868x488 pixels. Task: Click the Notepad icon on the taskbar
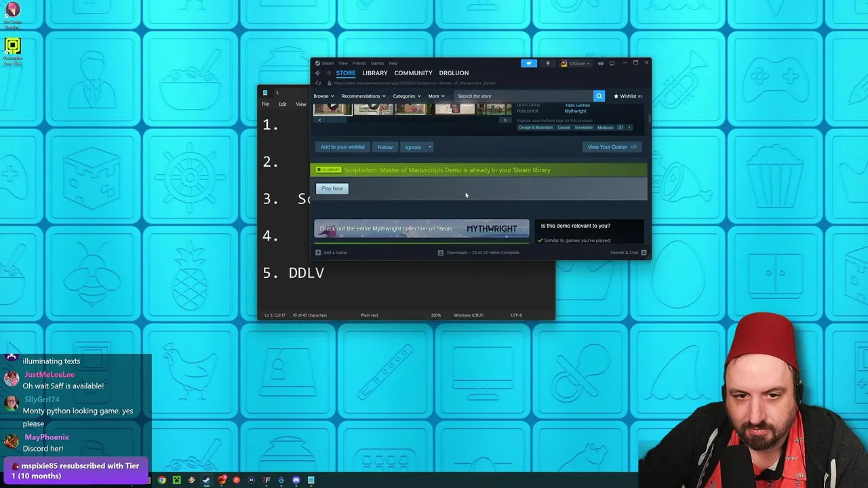[311, 480]
